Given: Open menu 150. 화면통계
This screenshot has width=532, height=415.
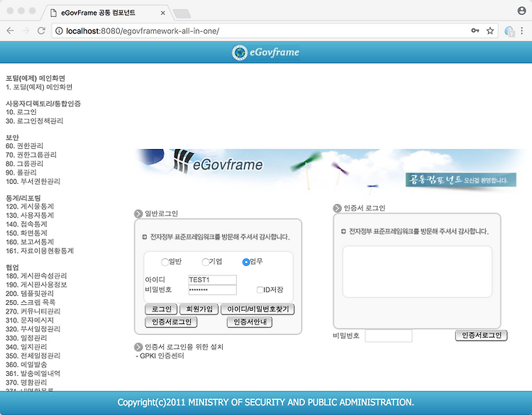Looking at the screenshot, I should pos(26,233).
